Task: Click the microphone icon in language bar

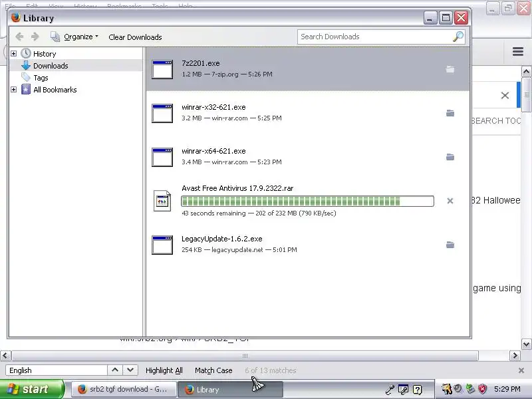Action: point(390,390)
